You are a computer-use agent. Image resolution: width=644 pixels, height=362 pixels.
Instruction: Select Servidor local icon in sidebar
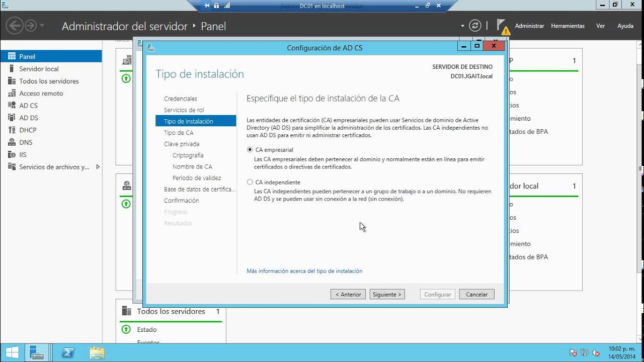(x=12, y=69)
